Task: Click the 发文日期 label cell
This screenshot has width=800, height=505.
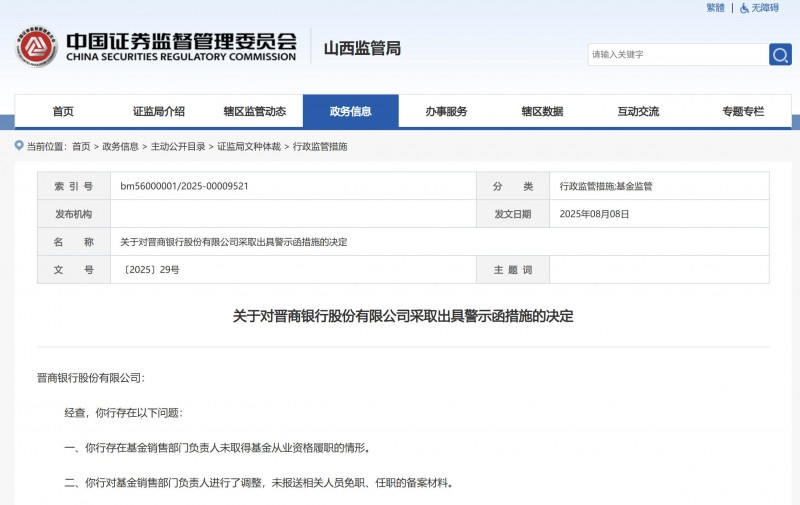Action: (x=513, y=214)
